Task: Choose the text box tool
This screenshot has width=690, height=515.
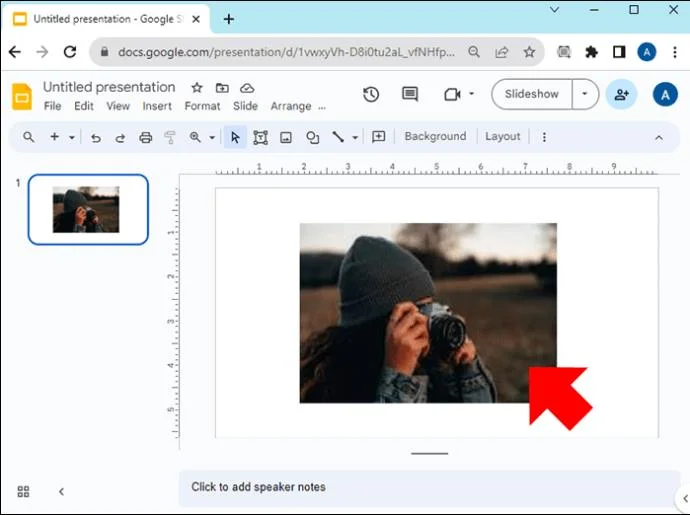Action: [260, 138]
